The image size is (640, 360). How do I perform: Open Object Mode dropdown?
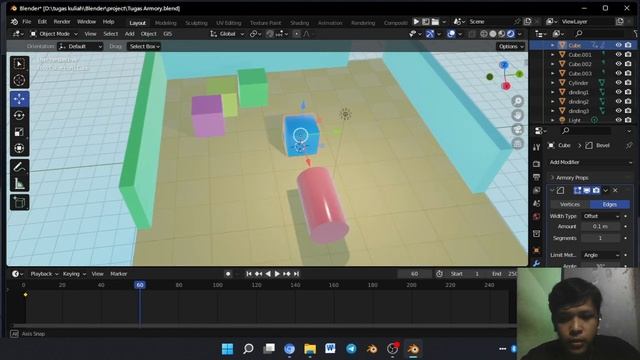pyautogui.click(x=54, y=34)
